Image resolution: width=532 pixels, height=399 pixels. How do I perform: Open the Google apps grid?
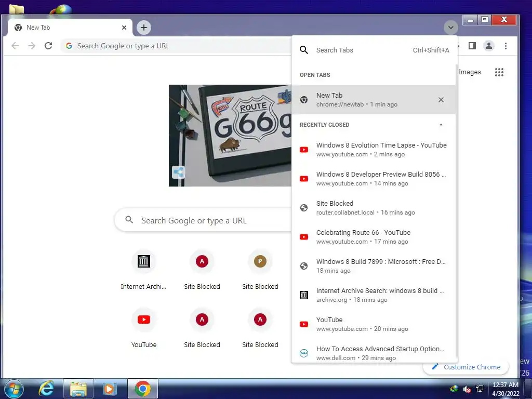point(499,72)
